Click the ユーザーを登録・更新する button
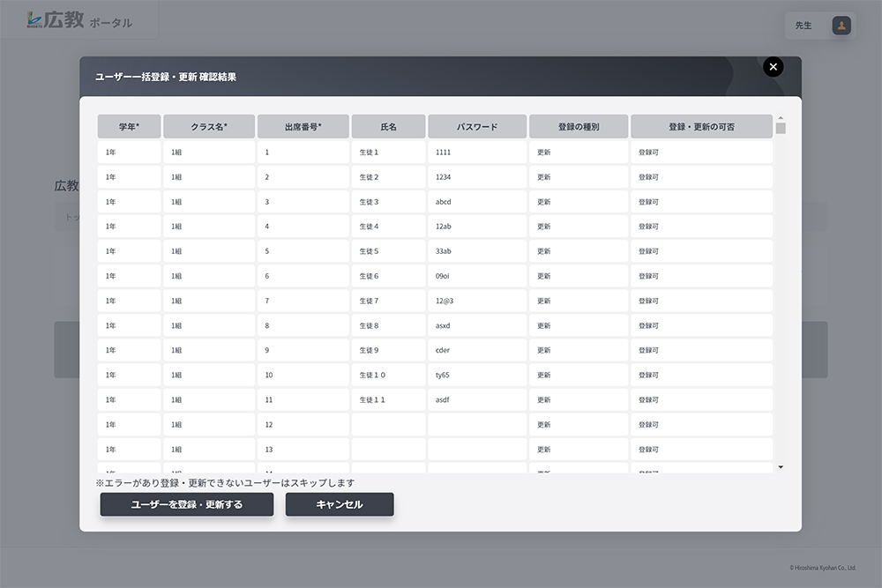 click(x=187, y=504)
